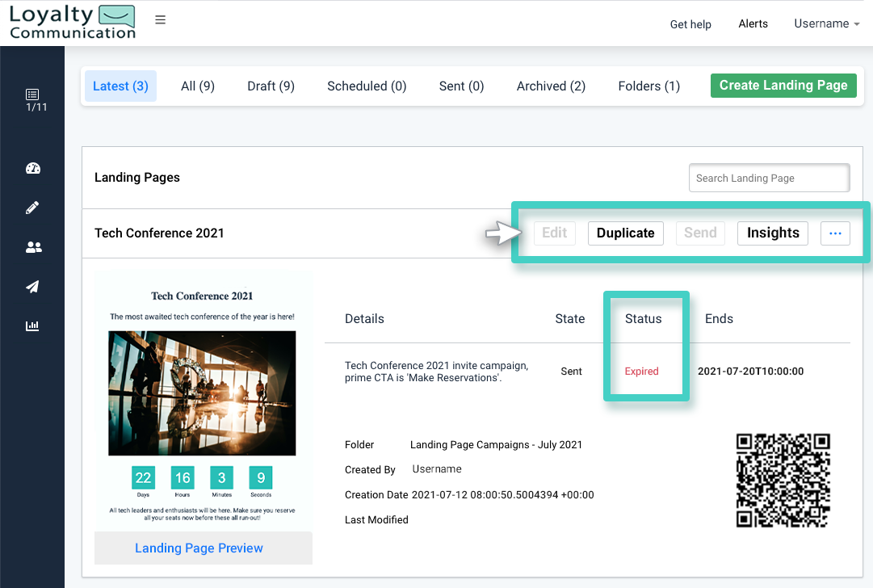Click the Ends column header
The height and width of the screenshot is (588, 873).
coord(719,319)
